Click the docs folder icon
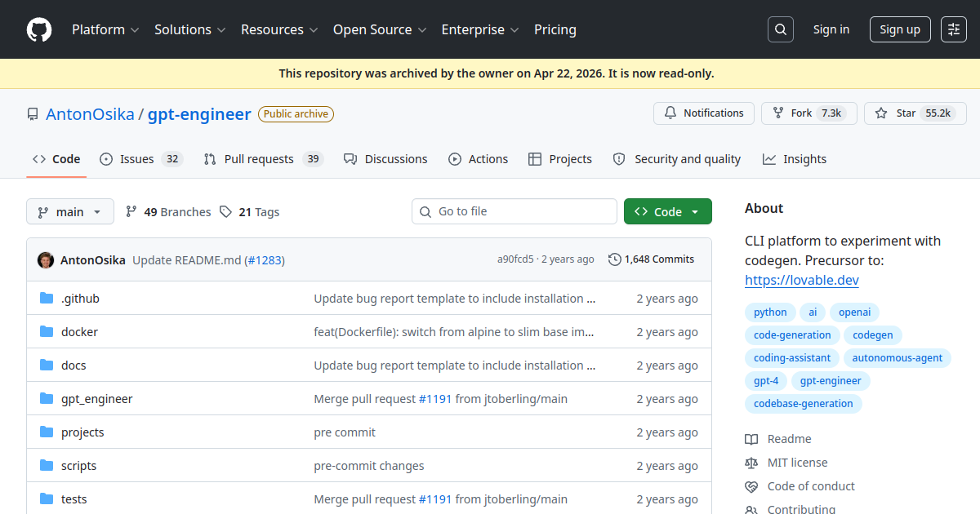The width and height of the screenshot is (980, 514). [x=47, y=366]
